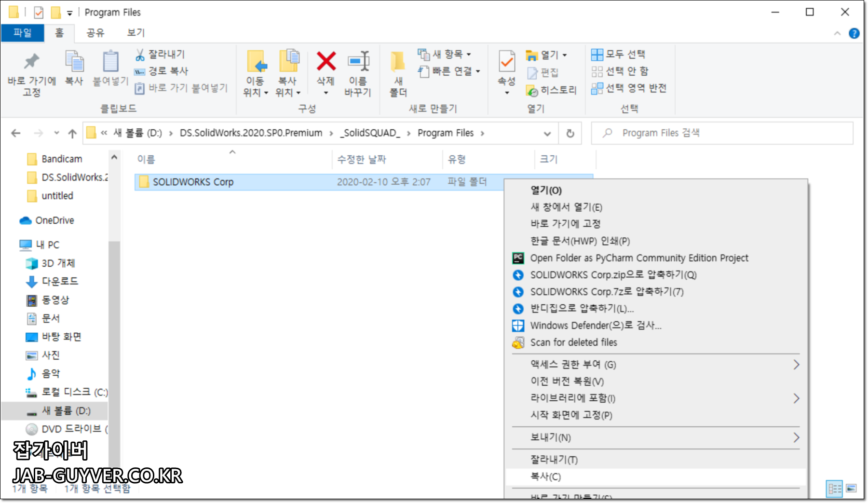Click the _SolidSQUAD_ breadcrumb in the address bar

[x=370, y=133]
